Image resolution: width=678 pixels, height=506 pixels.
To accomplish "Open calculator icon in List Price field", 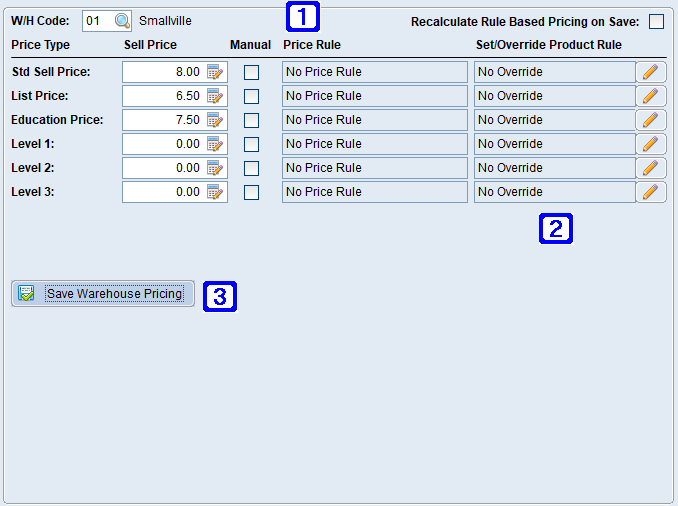I will (215, 96).
